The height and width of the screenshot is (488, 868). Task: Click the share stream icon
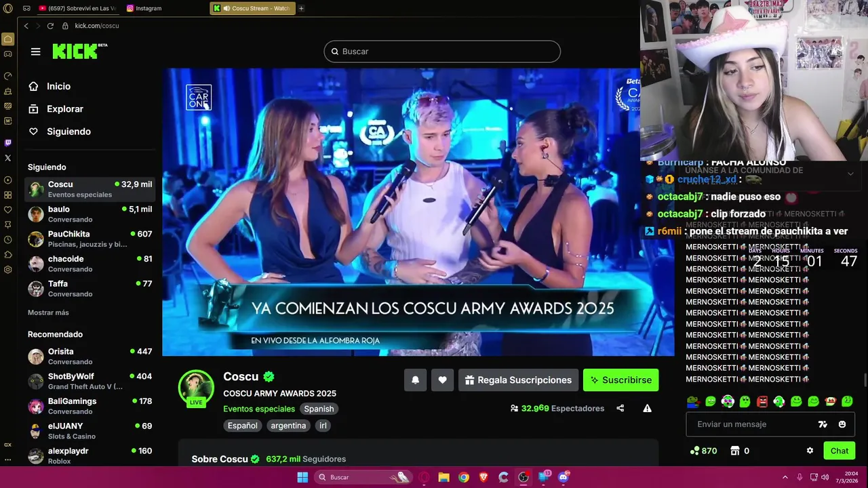coord(620,408)
